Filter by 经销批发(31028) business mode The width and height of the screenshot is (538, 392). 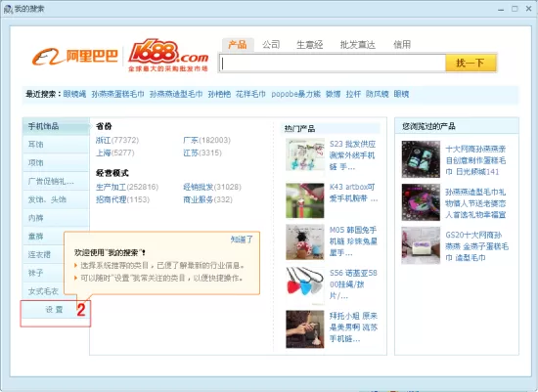(x=212, y=187)
